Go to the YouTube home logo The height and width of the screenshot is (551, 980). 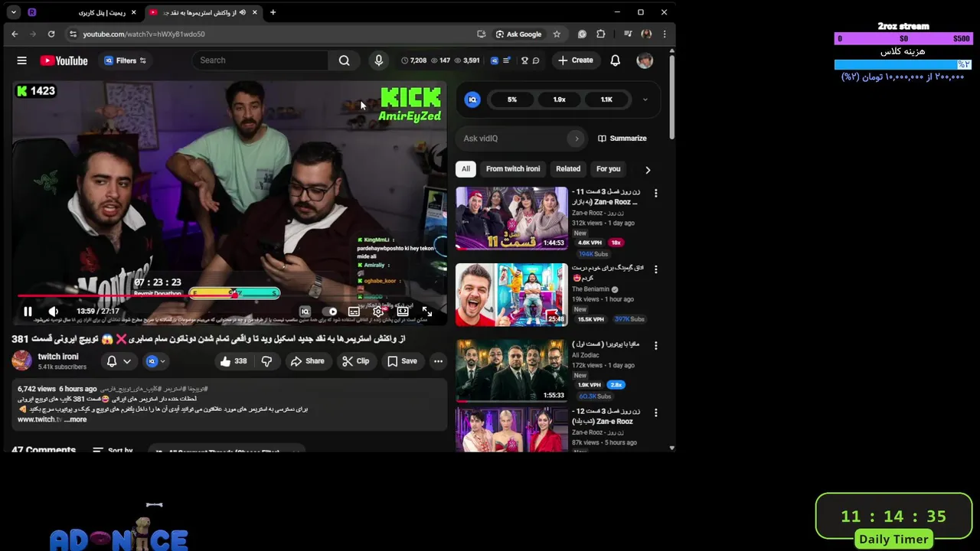tap(64, 60)
